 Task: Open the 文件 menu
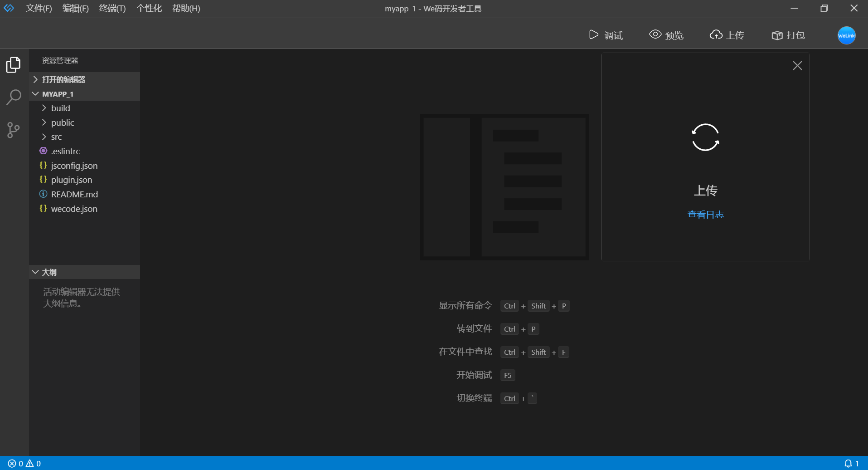click(x=39, y=8)
